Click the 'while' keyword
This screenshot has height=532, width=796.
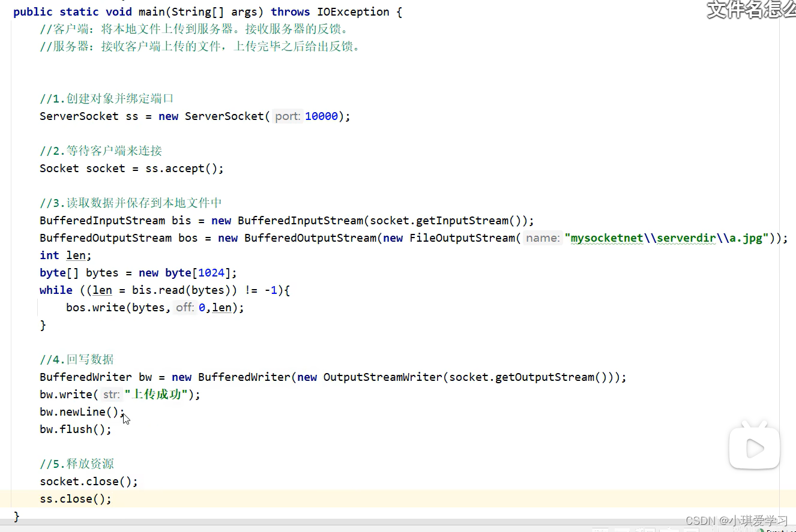(x=56, y=290)
